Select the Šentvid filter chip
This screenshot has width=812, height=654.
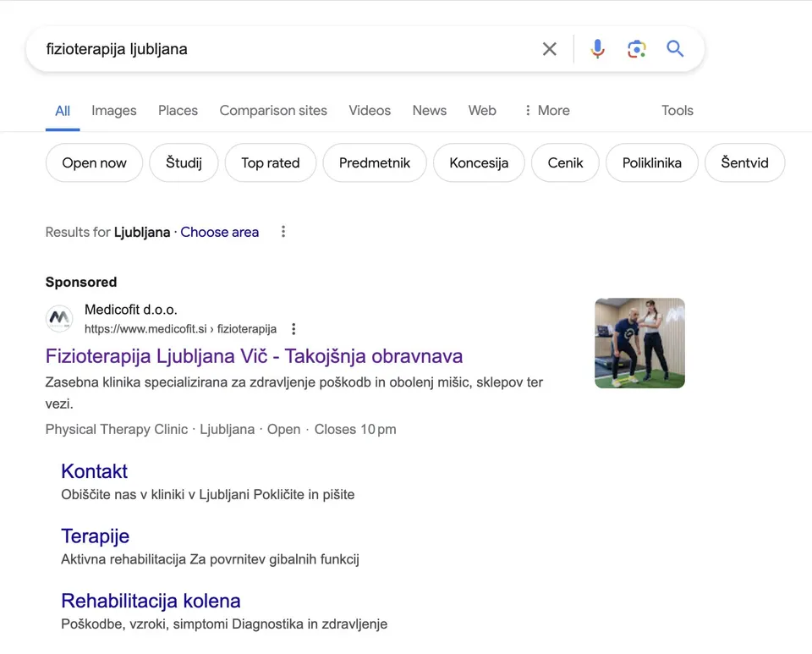(744, 162)
